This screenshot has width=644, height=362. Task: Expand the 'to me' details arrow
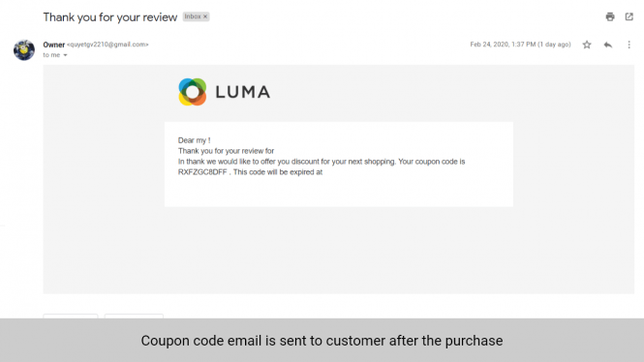pos(65,55)
